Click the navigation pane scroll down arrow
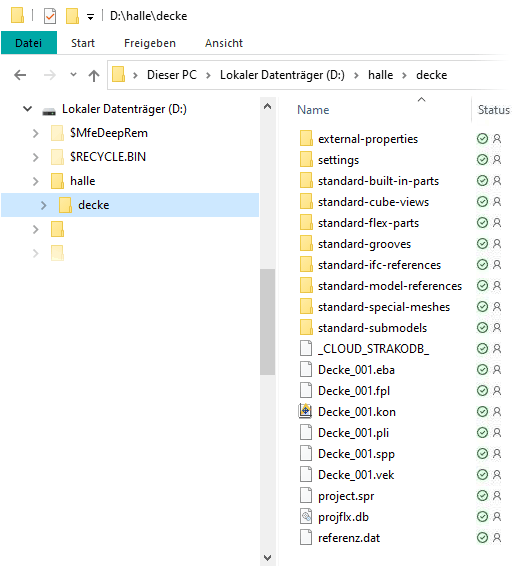The height and width of the screenshot is (567, 512). click(x=267, y=557)
